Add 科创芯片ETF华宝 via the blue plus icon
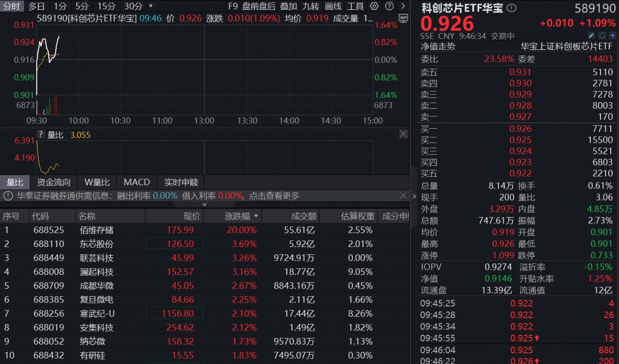 pyautogui.click(x=613, y=35)
